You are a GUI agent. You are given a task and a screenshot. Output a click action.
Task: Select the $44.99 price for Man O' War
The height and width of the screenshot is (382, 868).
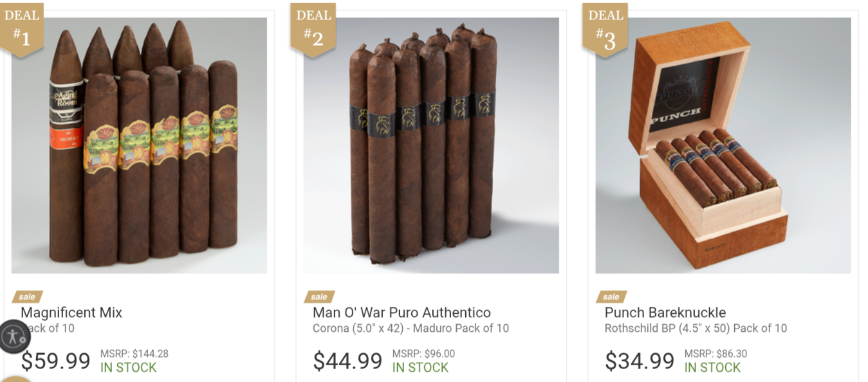click(x=347, y=361)
